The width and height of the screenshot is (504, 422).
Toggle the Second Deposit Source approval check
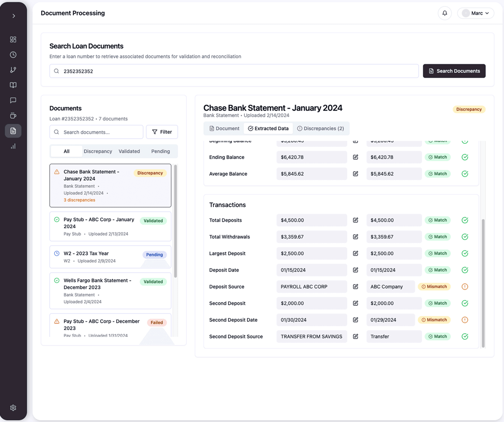click(465, 336)
